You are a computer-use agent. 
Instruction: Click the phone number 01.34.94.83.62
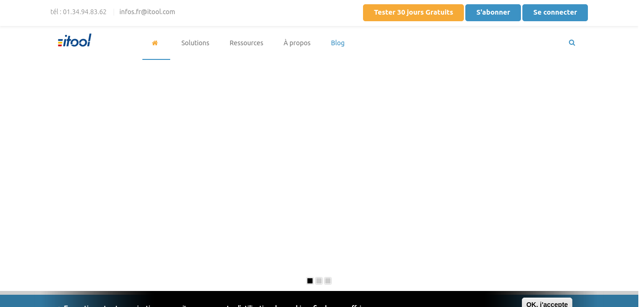click(85, 12)
